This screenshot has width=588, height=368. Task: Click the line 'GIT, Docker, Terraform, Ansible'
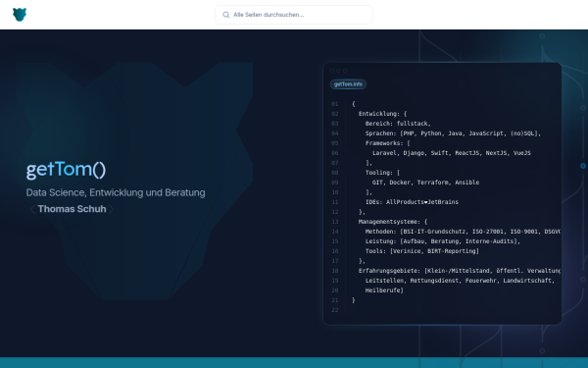pos(425,183)
